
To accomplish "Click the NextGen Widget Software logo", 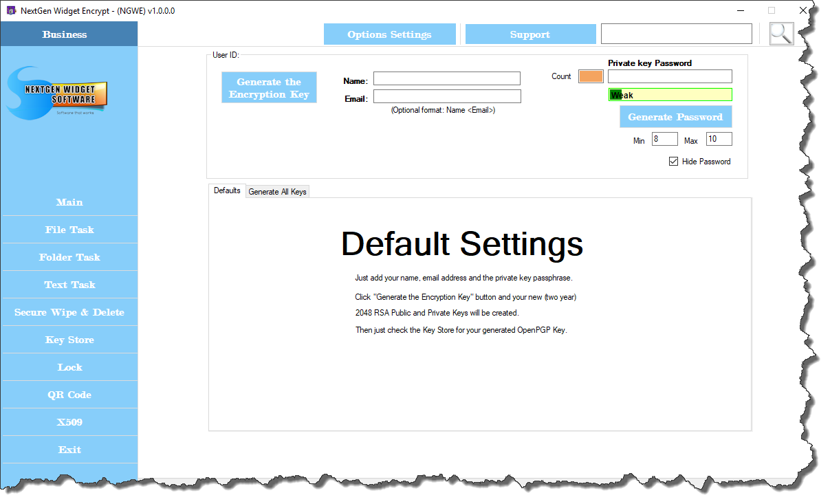I will pos(58,93).
